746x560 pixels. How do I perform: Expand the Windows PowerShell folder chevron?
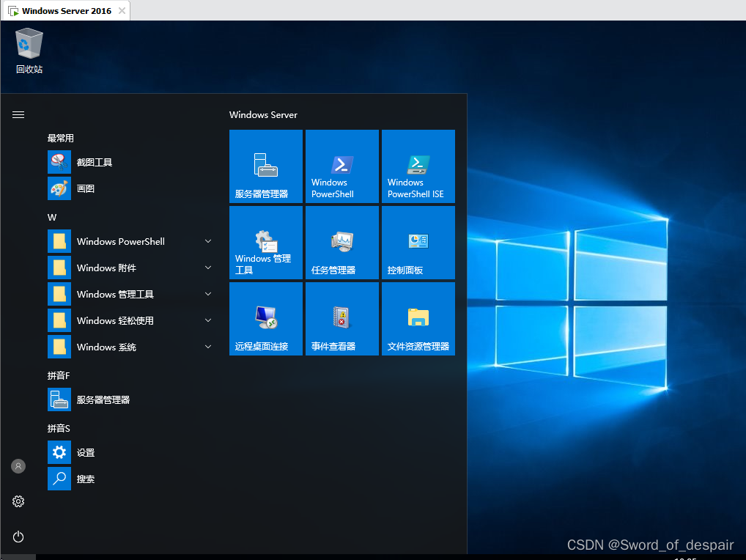coord(208,241)
